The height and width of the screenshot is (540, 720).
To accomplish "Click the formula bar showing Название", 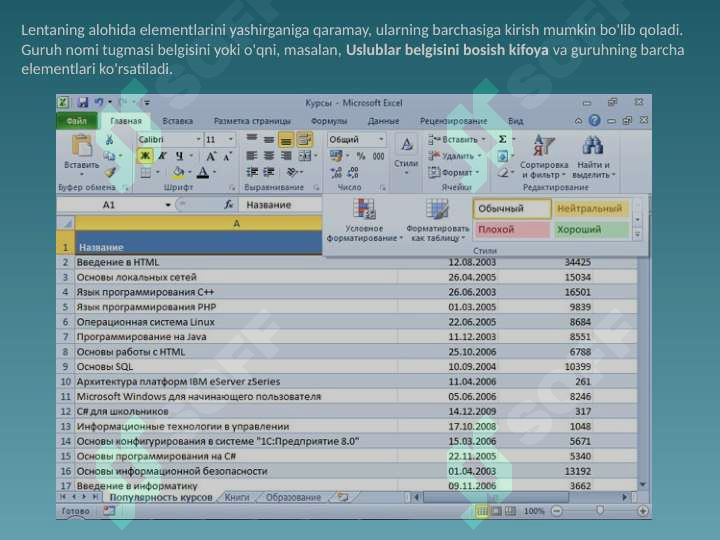I will coord(280,205).
